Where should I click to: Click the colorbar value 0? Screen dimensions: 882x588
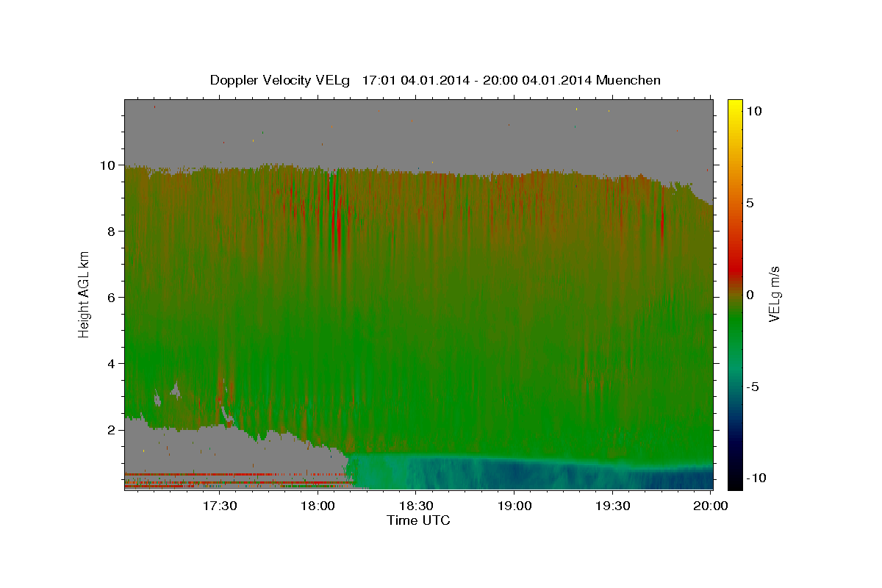click(750, 295)
